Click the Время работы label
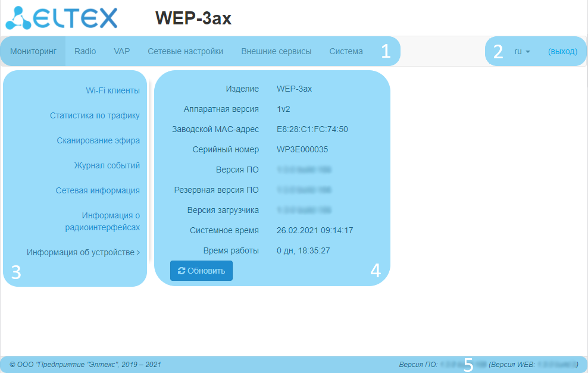 231,251
